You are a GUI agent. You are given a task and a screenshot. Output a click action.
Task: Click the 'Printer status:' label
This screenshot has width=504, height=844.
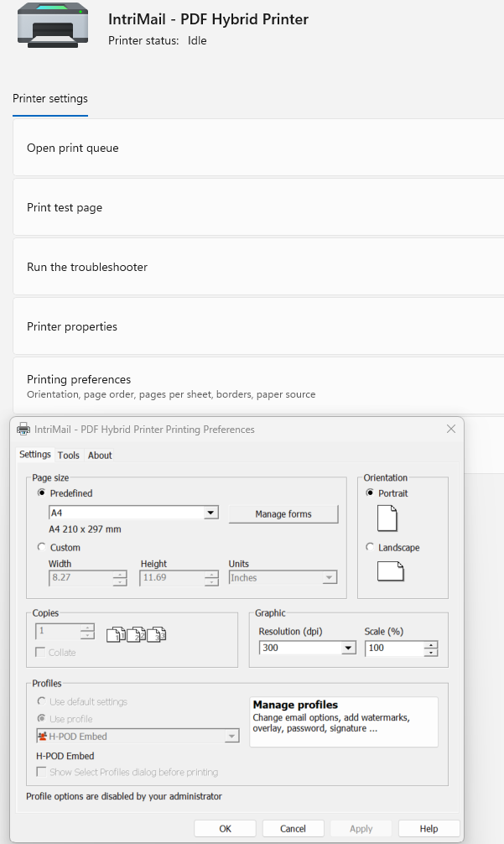[x=143, y=40]
